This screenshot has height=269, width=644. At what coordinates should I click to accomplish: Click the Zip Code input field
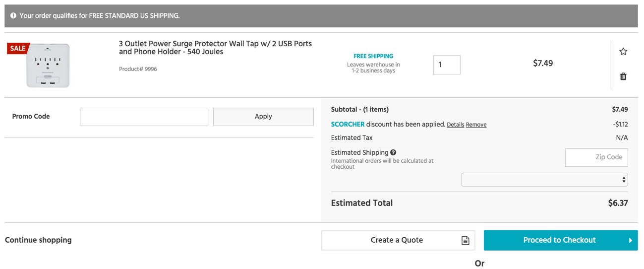coord(596,157)
